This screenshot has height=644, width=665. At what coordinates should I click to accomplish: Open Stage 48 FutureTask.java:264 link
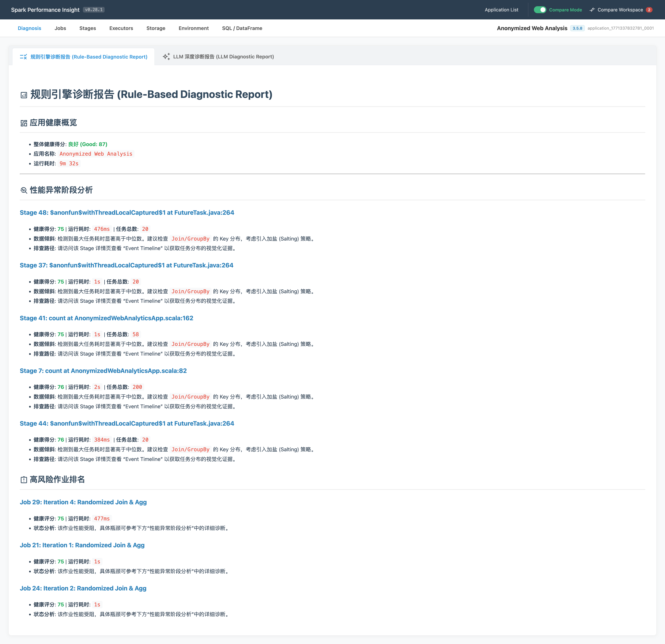pos(127,212)
